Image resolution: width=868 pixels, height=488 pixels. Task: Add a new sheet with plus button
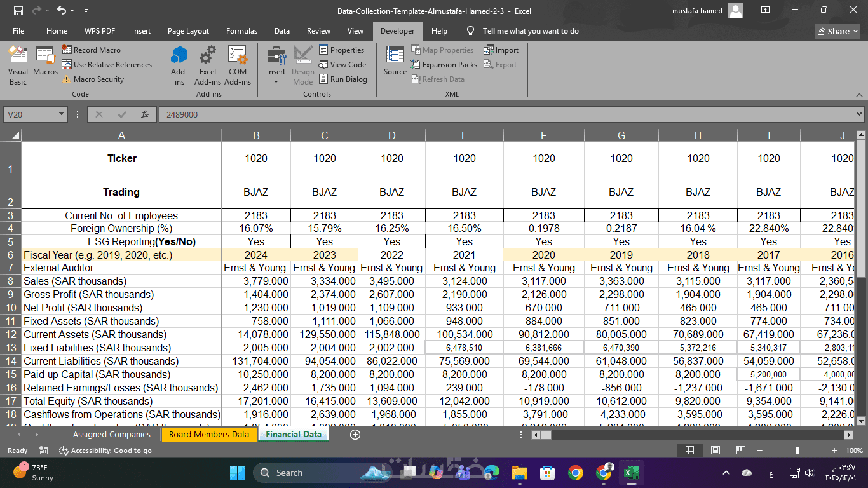click(355, 435)
